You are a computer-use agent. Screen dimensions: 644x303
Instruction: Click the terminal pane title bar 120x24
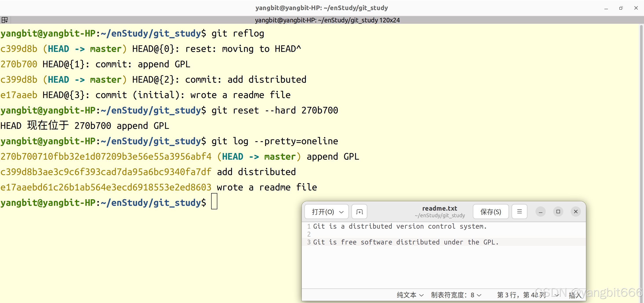(x=327, y=20)
